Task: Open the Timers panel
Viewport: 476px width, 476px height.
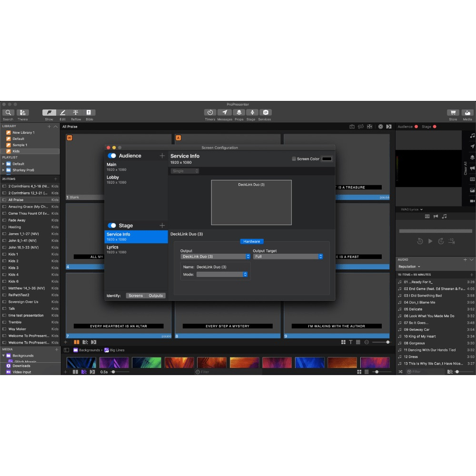Action: 210,113
